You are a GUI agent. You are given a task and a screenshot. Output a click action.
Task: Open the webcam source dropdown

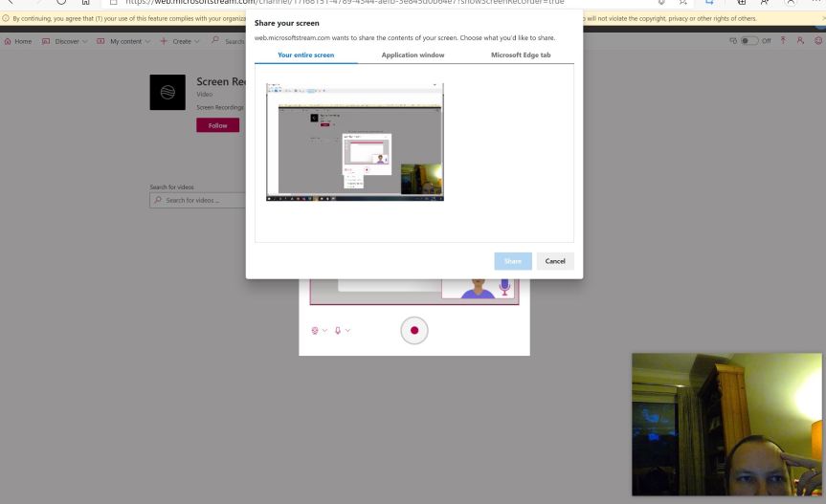click(x=319, y=330)
